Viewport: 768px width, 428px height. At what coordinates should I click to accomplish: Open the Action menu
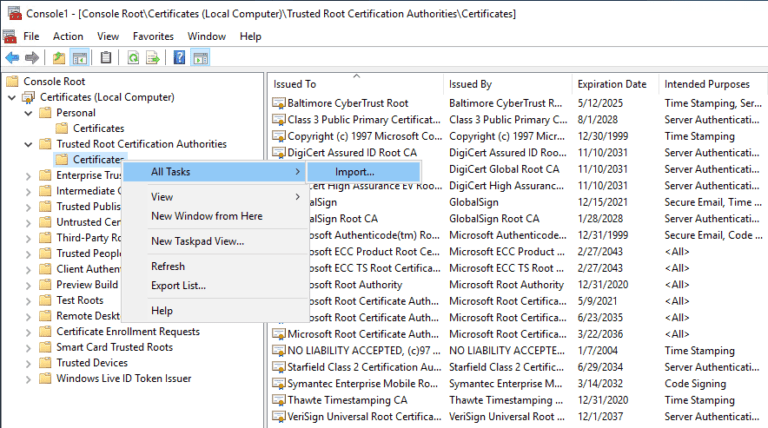coord(68,36)
